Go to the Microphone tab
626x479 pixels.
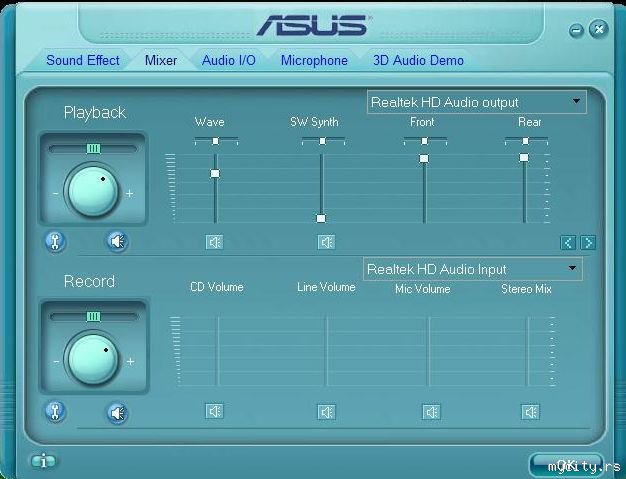tap(314, 60)
